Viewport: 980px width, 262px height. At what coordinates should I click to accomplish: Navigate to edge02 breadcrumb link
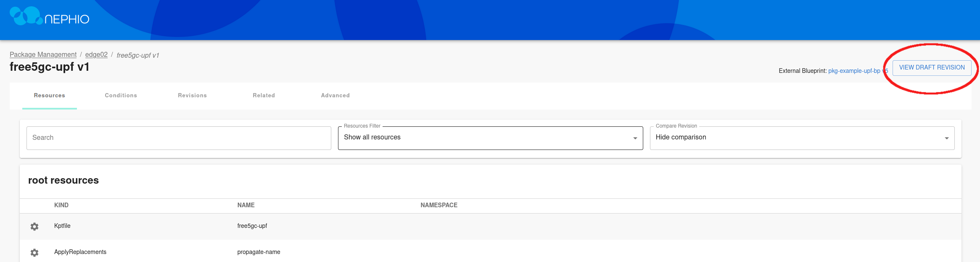click(x=96, y=55)
